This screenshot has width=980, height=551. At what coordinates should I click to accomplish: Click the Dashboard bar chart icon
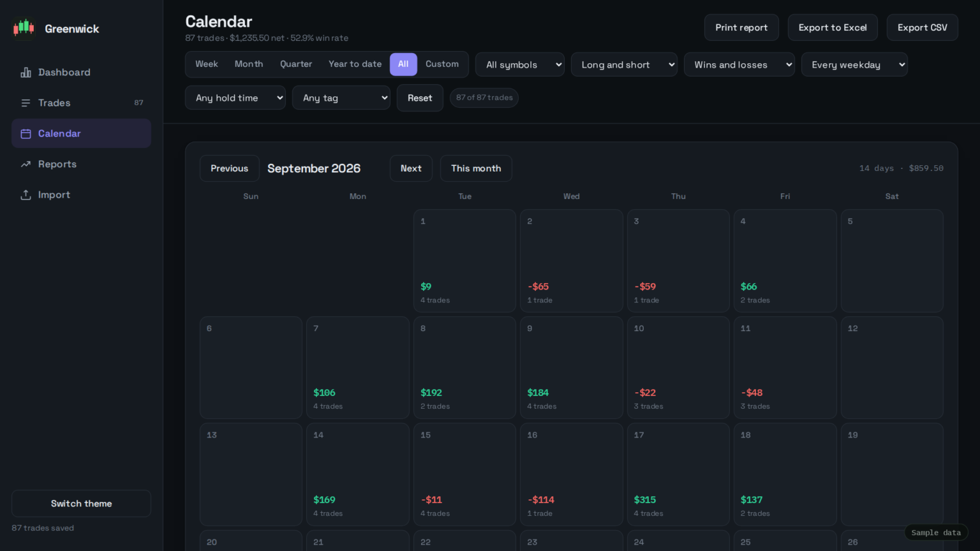coord(26,72)
